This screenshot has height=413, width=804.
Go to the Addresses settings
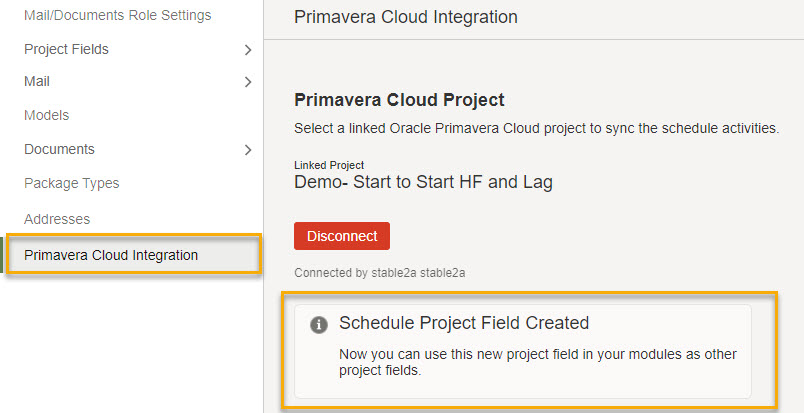pos(57,219)
